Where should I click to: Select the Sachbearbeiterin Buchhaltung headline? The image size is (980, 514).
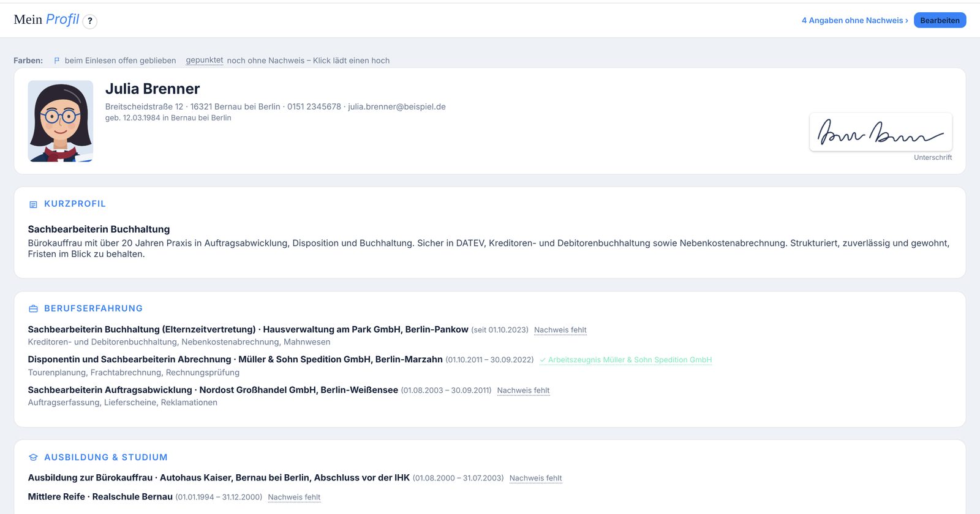99,229
